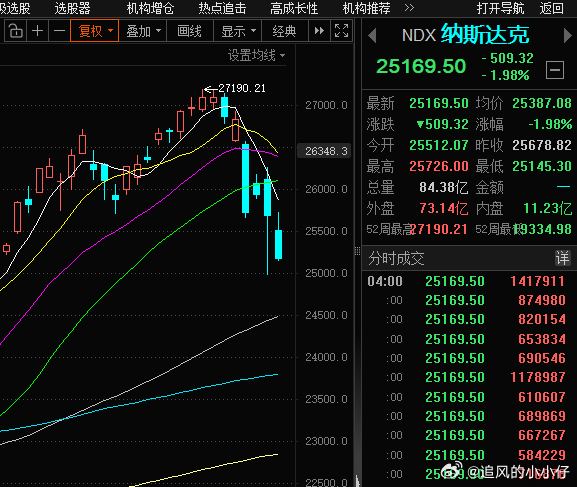
Task: Open the 设置均线 dropdown
Action: (x=256, y=56)
